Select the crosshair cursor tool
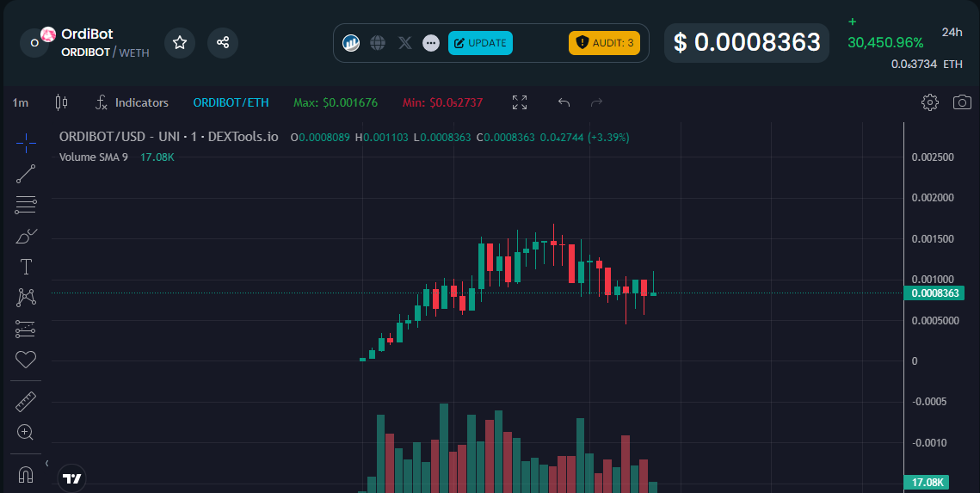This screenshot has width=980, height=493. 26,143
